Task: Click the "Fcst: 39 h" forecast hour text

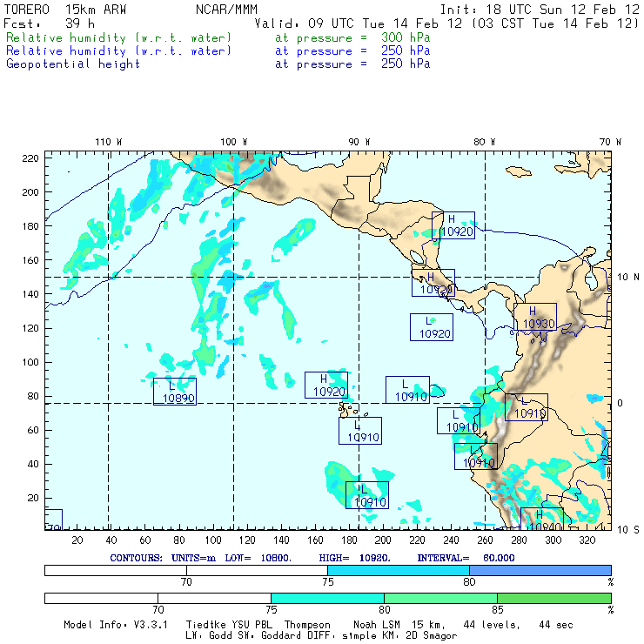Action: [49, 23]
